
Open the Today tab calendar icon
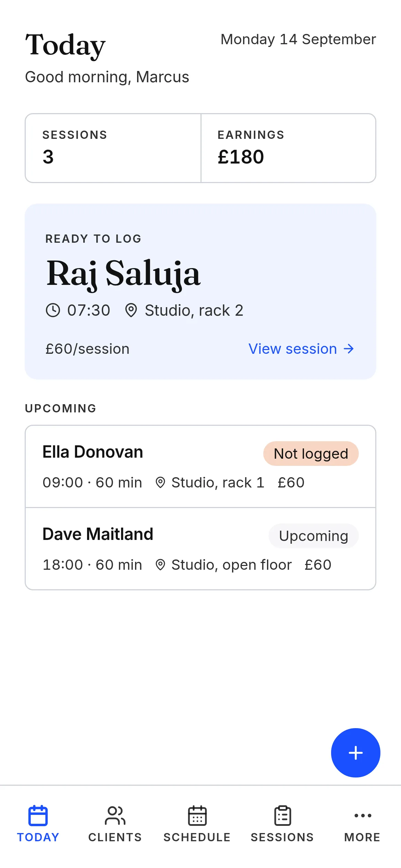click(38, 816)
